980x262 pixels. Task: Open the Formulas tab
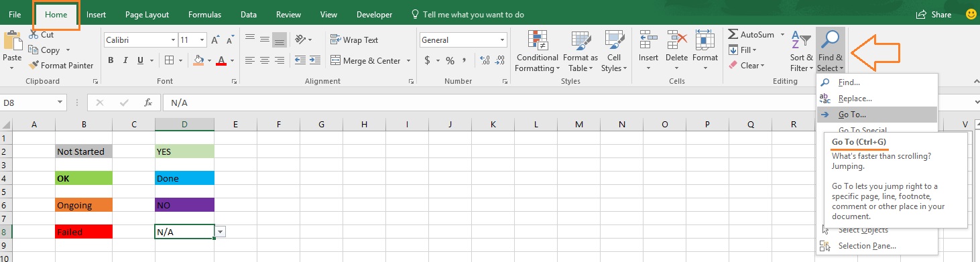pos(204,14)
